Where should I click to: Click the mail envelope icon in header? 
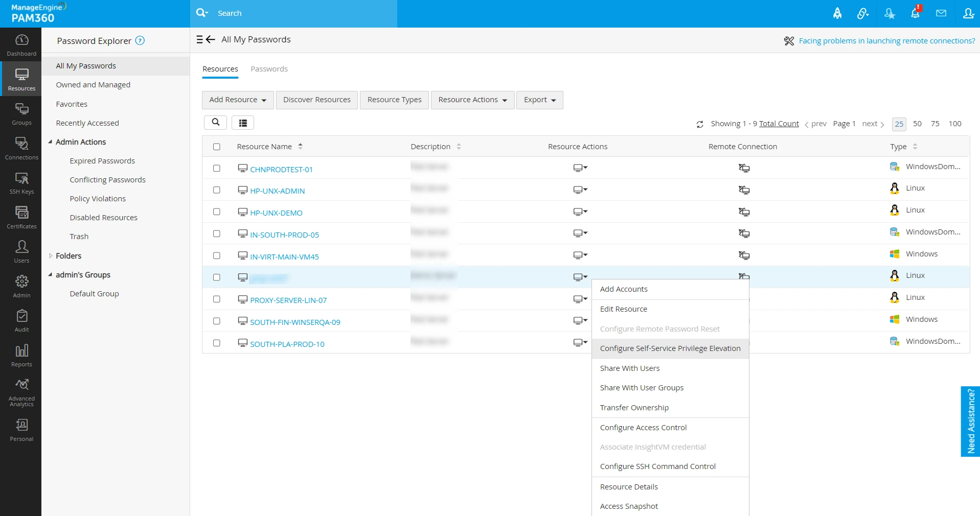(x=941, y=13)
